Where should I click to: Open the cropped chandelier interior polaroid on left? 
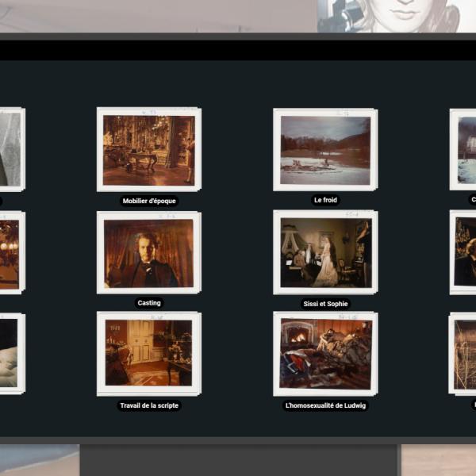pos(11,252)
